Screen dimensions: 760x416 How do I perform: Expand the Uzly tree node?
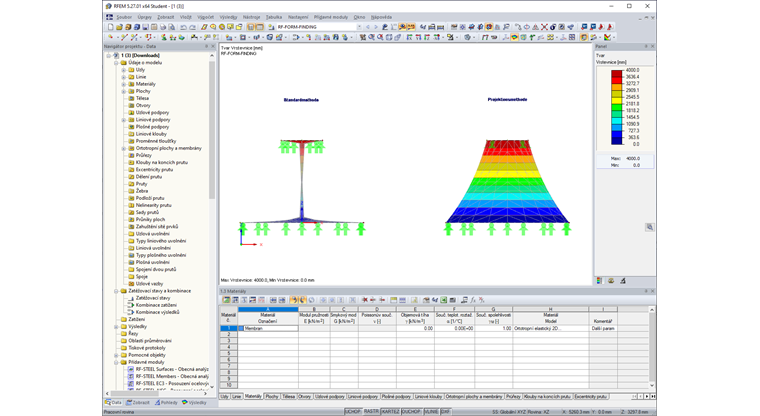(x=124, y=70)
